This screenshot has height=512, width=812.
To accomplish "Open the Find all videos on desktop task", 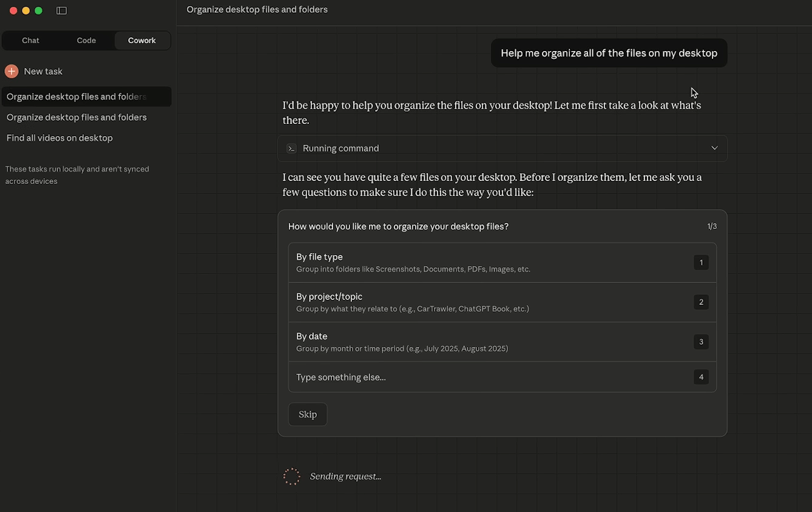I will coord(59,138).
